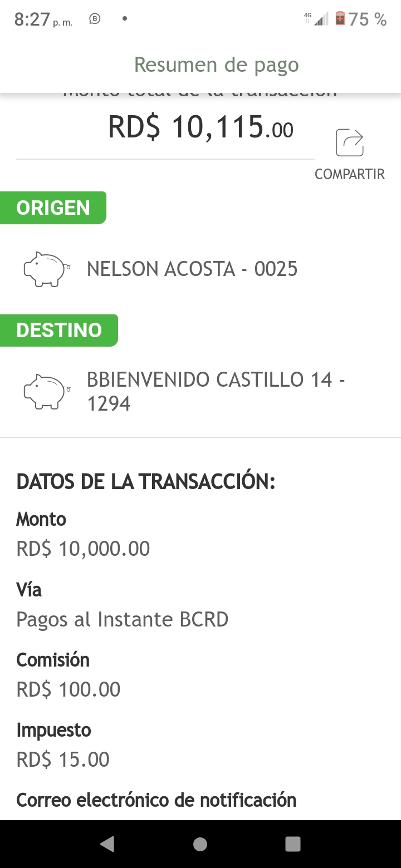
Task: Tap the COMPARTIR label
Action: click(350, 174)
